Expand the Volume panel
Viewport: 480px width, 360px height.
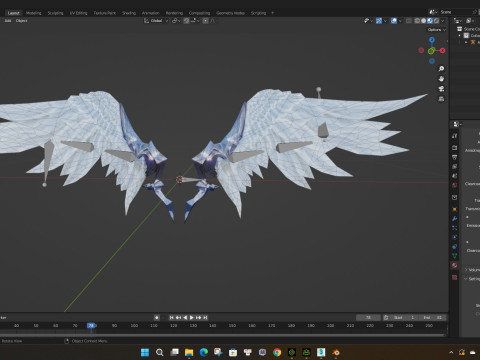tap(466, 270)
